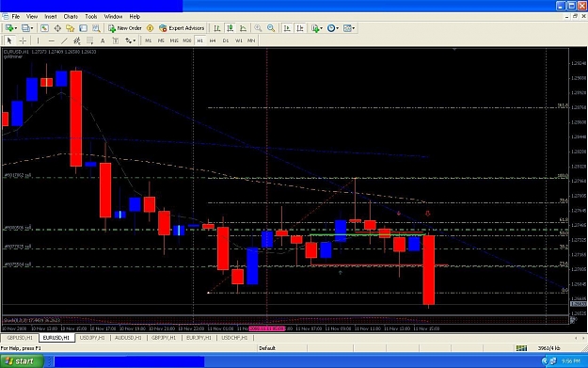Select the D1 timeframe
Image resolution: width=588 pixels, height=368 pixels.
point(226,40)
